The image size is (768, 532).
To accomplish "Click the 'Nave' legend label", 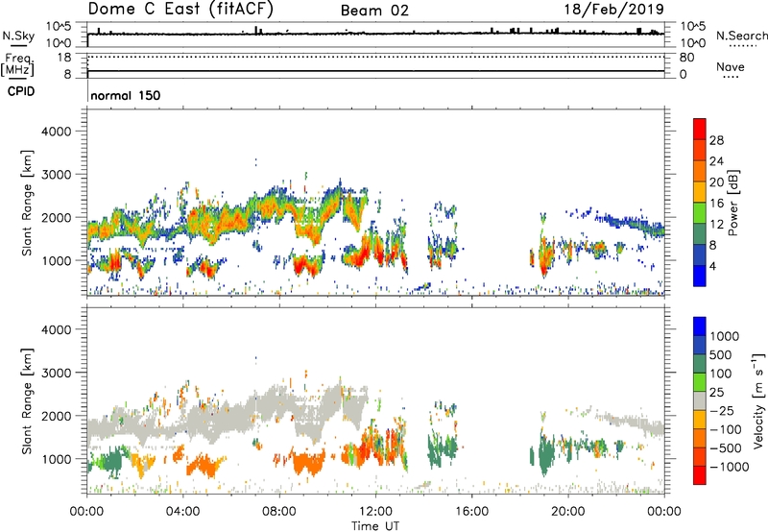I will click(x=731, y=66).
